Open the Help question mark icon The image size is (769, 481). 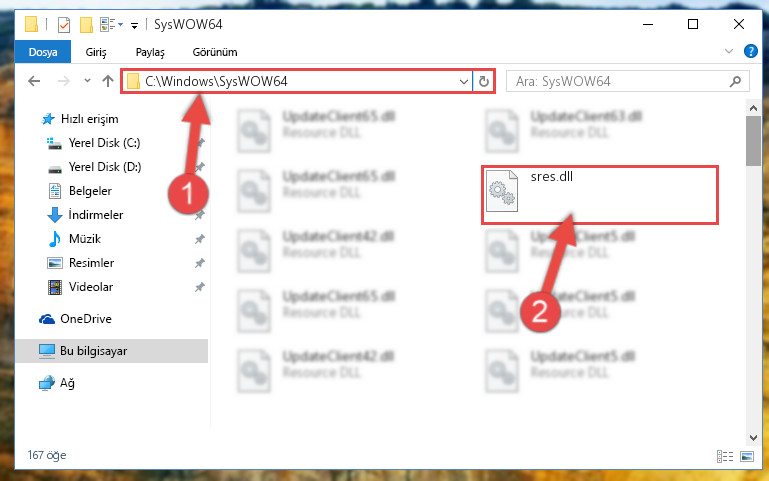750,51
